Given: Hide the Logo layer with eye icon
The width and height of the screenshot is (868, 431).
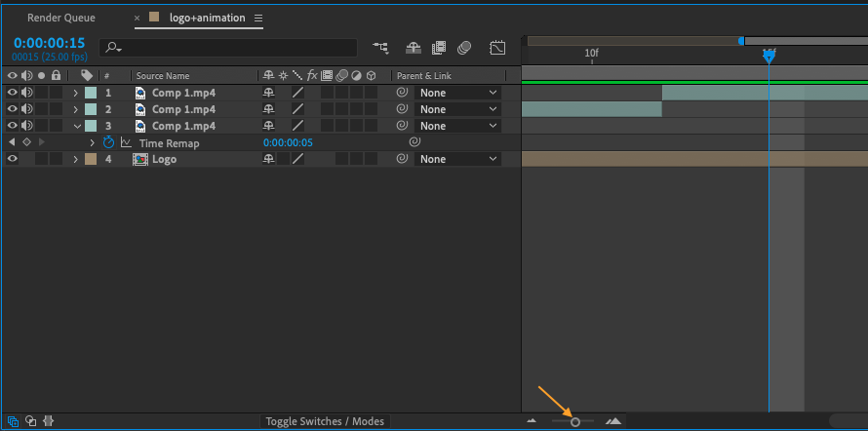Looking at the screenshot, I should click(x=13, y=159).
